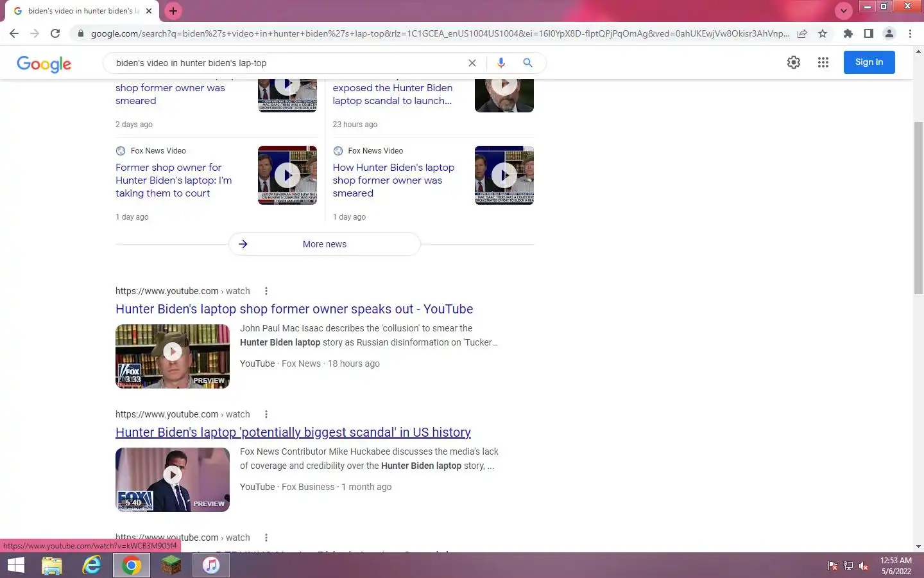Go back to the previous page

(14, 33)
